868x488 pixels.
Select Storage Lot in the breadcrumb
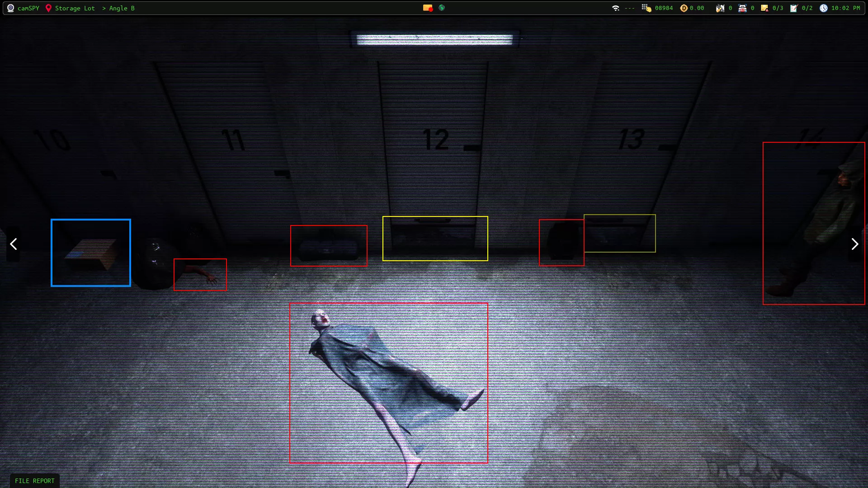pyautogui.click(x=75, y=8)
